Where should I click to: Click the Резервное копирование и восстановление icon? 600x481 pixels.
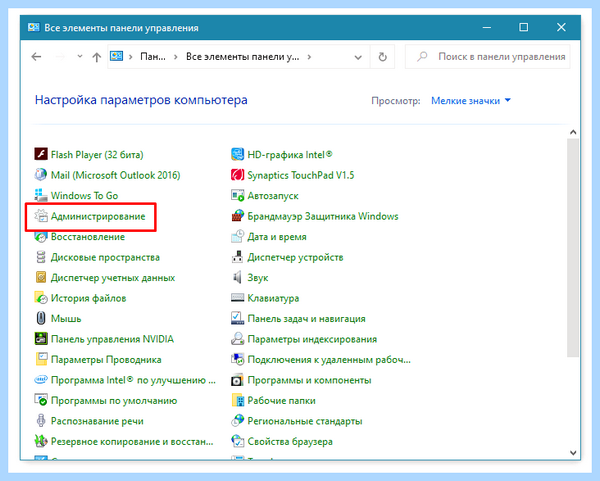(x=41, y=441)
